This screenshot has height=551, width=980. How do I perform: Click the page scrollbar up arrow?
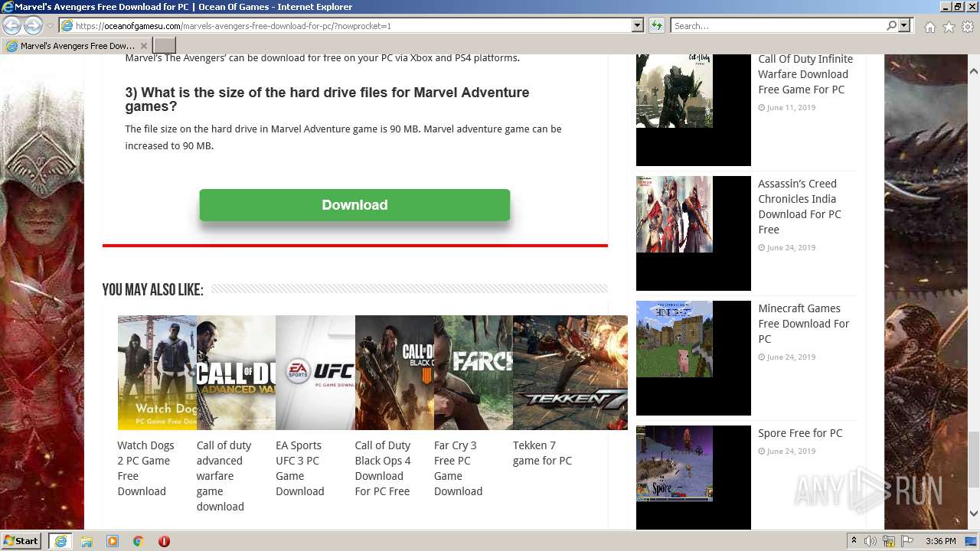click(973, 71)
